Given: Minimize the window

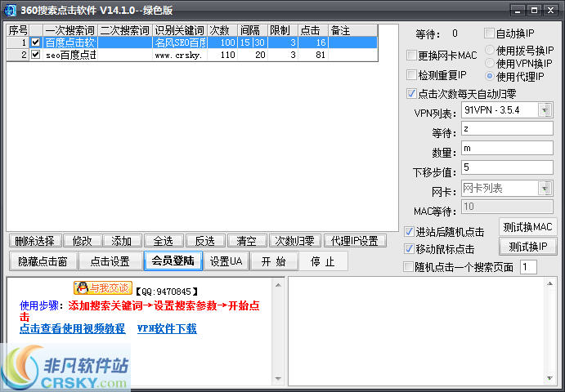Looking at the screenshot, I should coord(518,11).
